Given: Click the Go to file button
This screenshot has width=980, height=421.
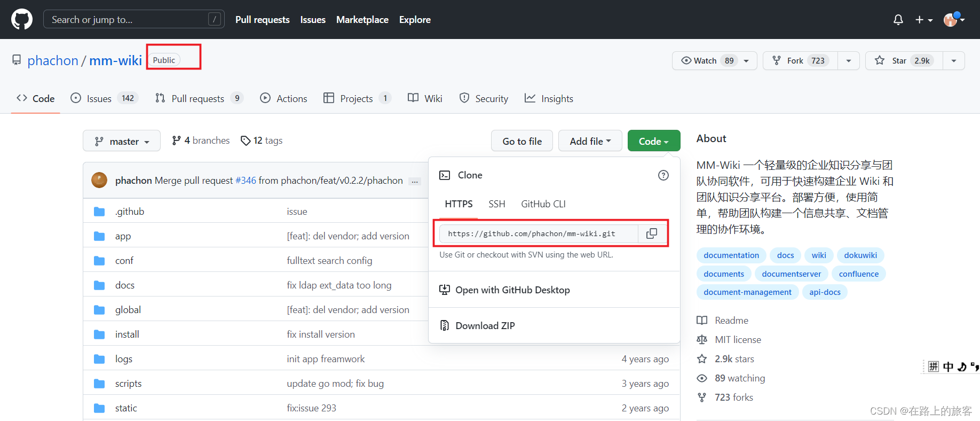Looking at the screenshot, I should point(522,141).
